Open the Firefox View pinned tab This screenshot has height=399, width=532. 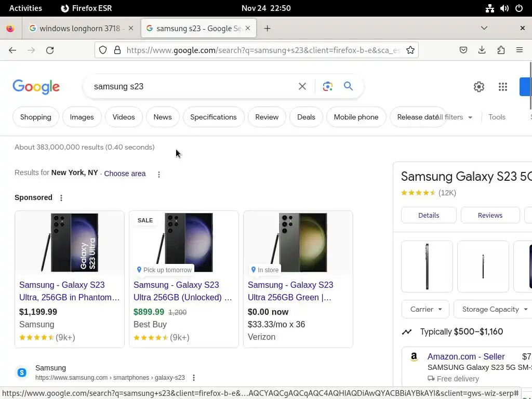10,29
